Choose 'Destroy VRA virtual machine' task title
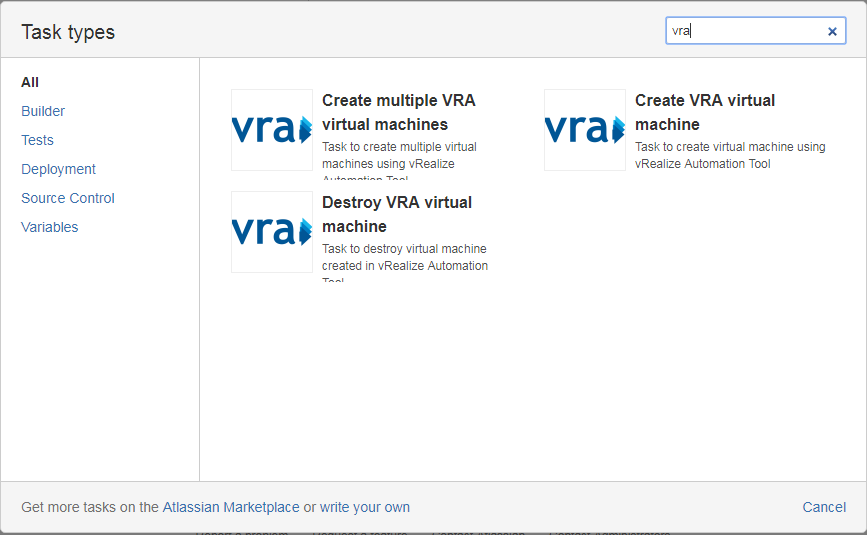The image size is (867, 535). (x=396, y=214)
